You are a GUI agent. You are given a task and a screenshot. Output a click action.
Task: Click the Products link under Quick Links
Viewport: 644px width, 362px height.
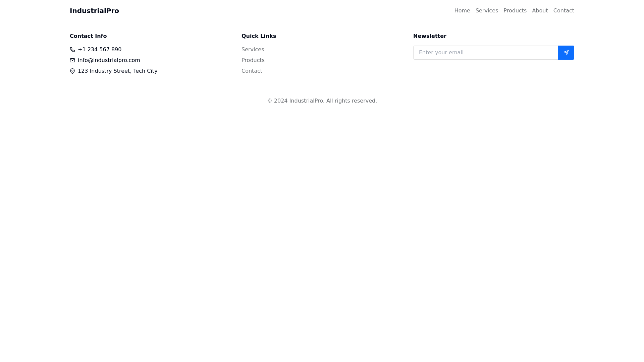[253, 60]
